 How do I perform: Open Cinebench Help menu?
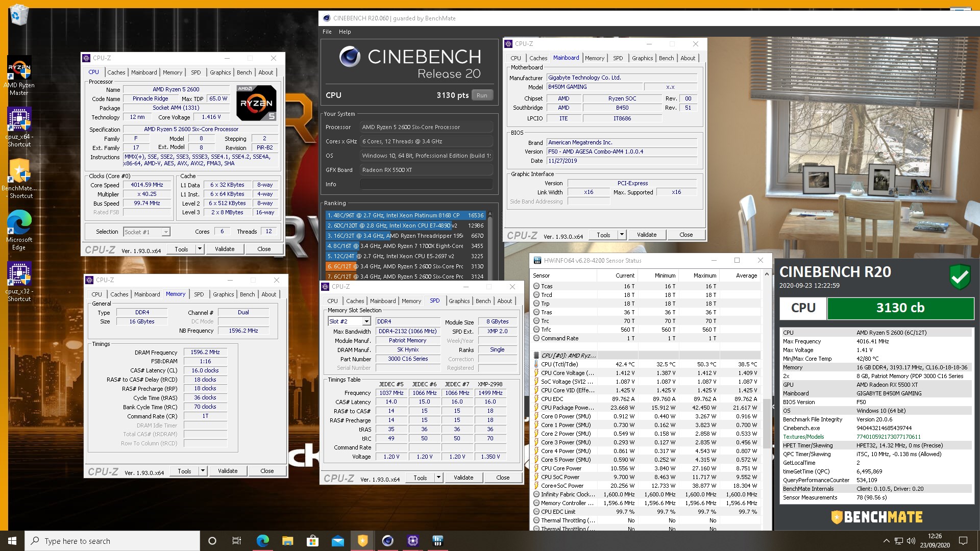point(345,32)
